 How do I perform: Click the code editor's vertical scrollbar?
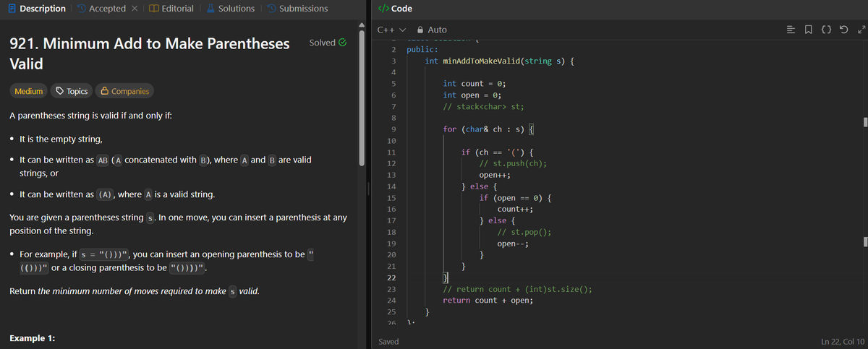[x=865, y=181]
